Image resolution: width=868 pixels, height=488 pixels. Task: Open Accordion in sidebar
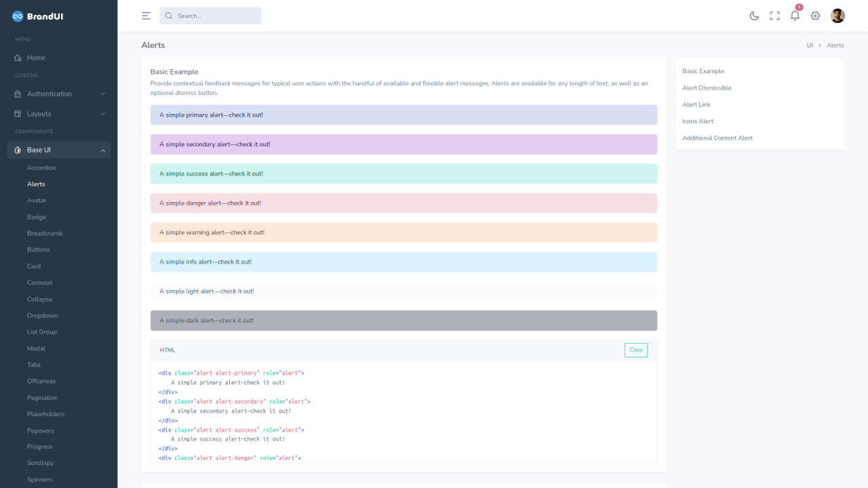point(41,167)
